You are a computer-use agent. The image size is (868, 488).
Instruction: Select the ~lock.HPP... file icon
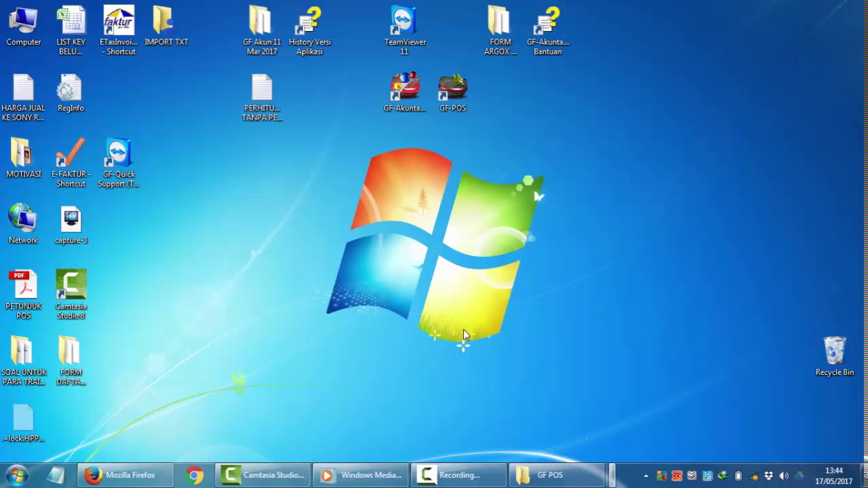23,424
